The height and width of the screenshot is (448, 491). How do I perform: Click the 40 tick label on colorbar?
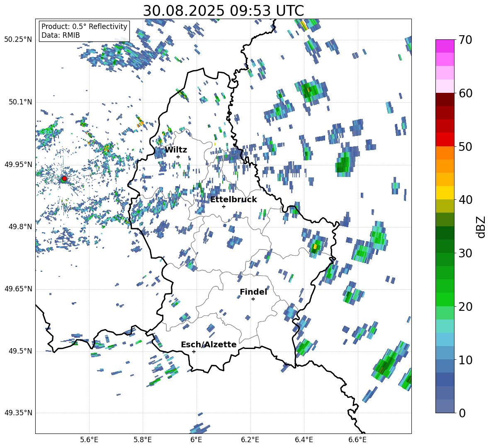(x=465, y=200)
